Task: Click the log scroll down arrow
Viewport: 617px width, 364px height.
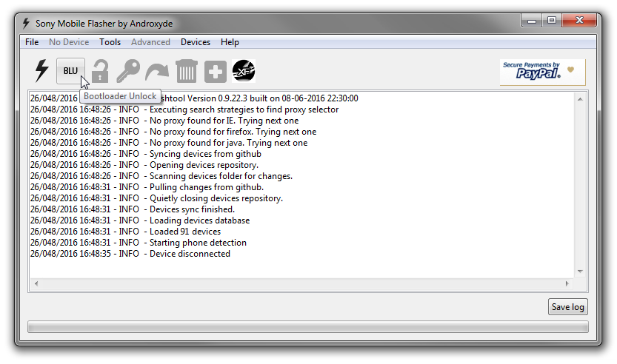Action: click(580, 272)
